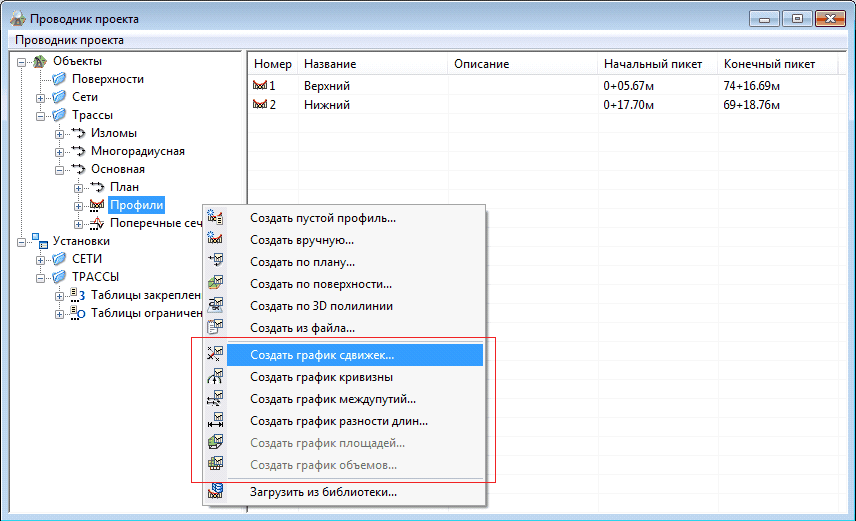
Task: Expand the 'Изломы' tree node
Action: (60, 134)
